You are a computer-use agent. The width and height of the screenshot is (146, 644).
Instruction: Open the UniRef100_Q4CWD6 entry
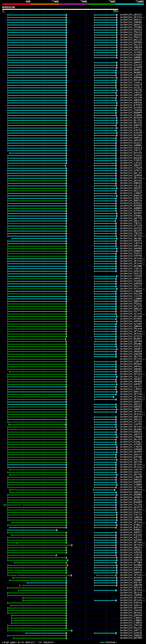tap(131, 565)
